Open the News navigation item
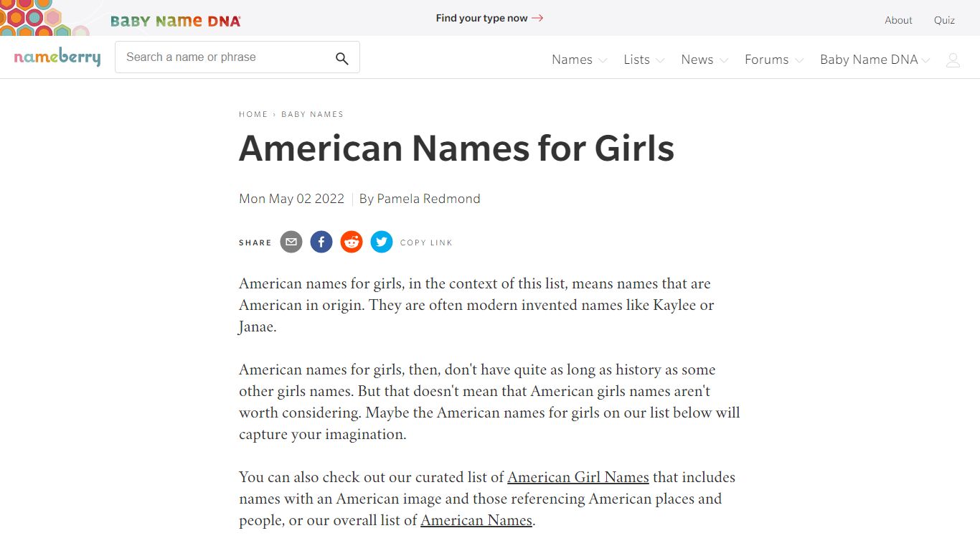 click(697, 60)
